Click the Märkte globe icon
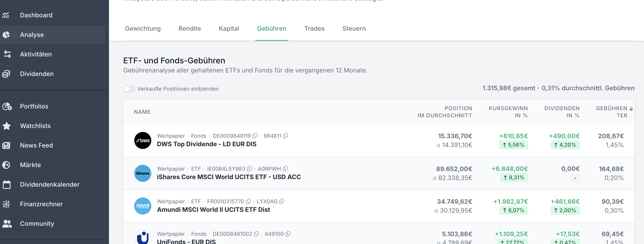The height and width of the screenshot is (244, 644). pyautogui.click(x=6, y=165)
